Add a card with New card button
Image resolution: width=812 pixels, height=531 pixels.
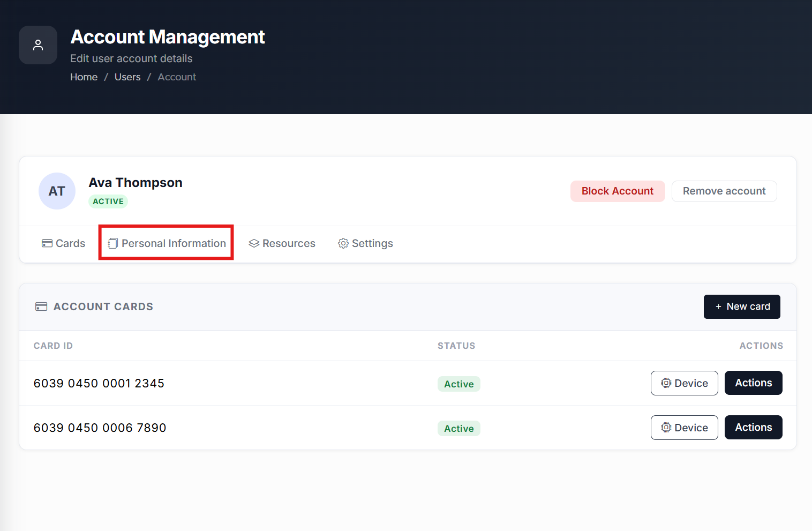(x=742, y=306)
